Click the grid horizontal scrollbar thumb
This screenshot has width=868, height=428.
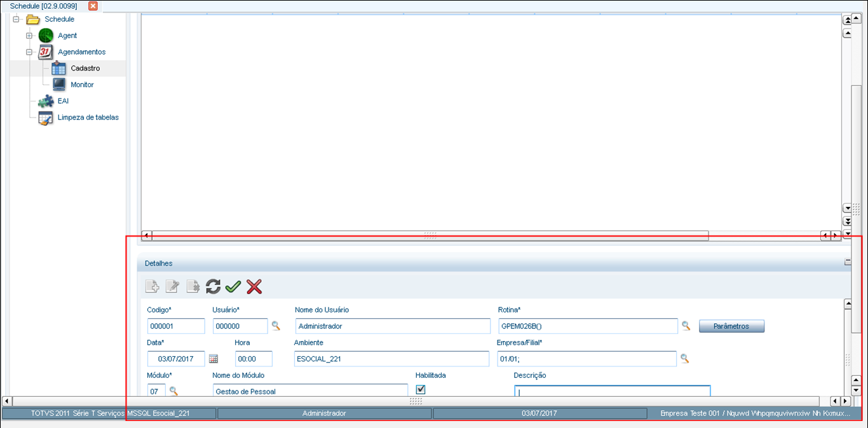(x=430, y=236)
